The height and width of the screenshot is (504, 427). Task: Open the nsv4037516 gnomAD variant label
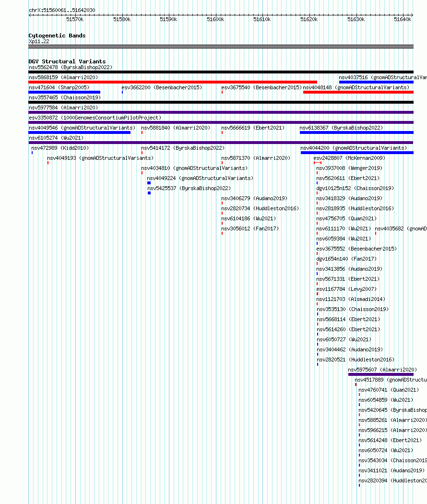point(383,77)
